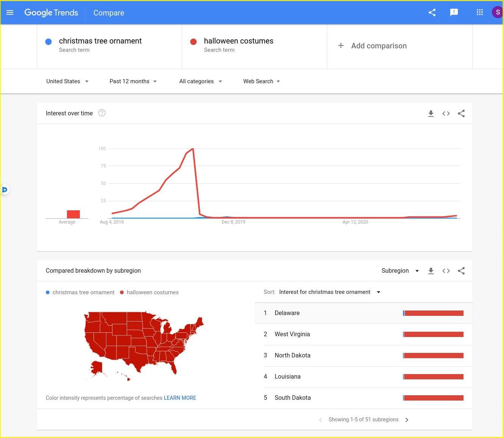Edit the halloween costumes search term
This screenshot has height=438, width=504.
pos(254,47)
